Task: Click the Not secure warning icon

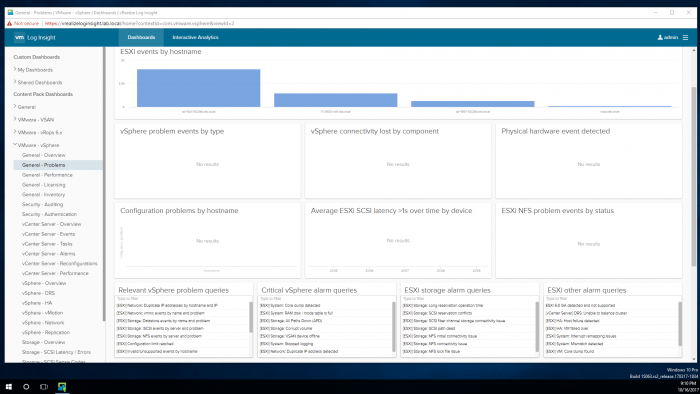Action: (9, 23)
